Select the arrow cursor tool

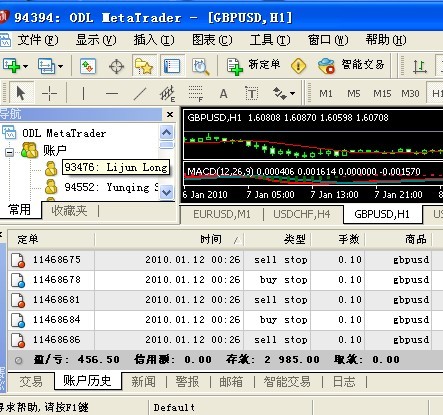click(21, 93)
